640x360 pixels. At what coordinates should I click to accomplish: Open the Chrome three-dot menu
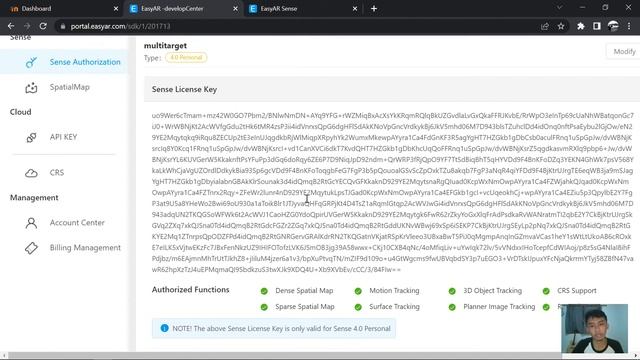(629, 26)
